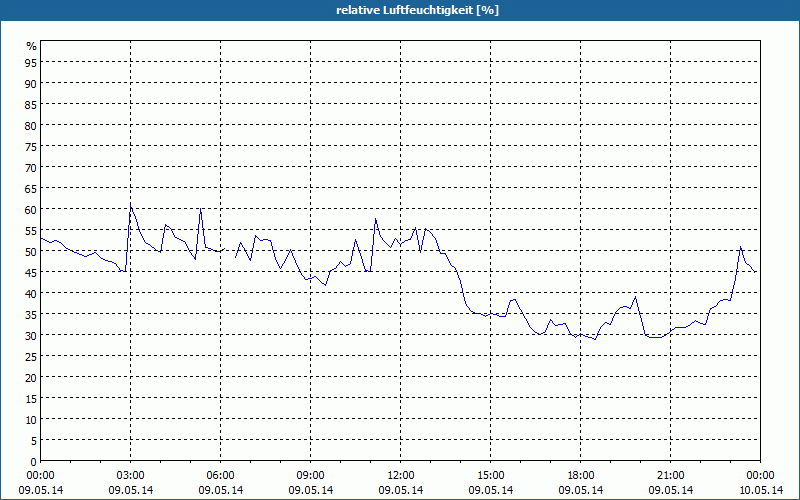Screen dimensions: 800x500
Task: Click the 18:00 time label on x-axis
Action: coord(581,476)
